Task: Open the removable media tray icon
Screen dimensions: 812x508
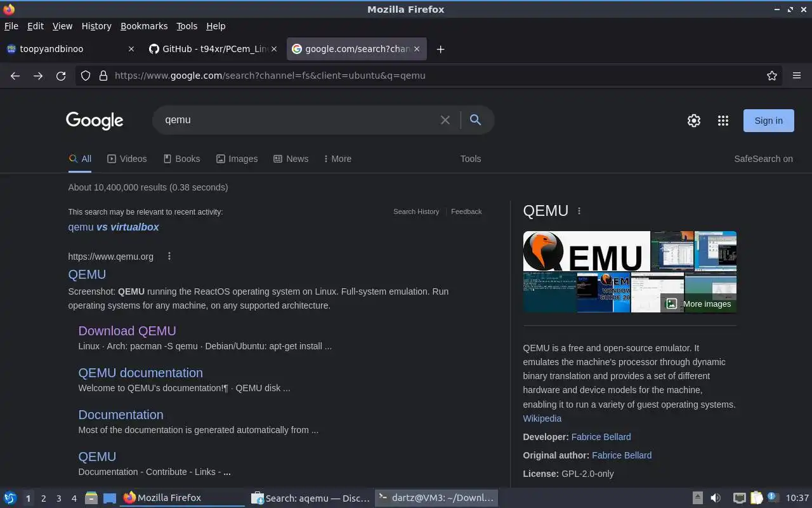Action: [697, 498]
